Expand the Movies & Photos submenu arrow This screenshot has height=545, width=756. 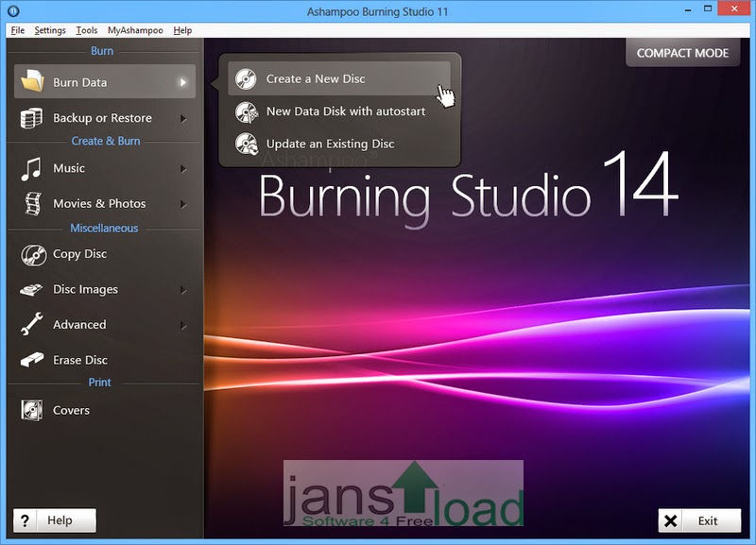tap(183, 204)
